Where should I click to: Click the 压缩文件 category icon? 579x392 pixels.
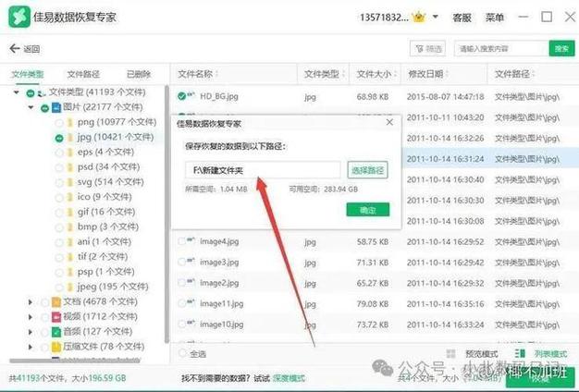coord(56,347)
